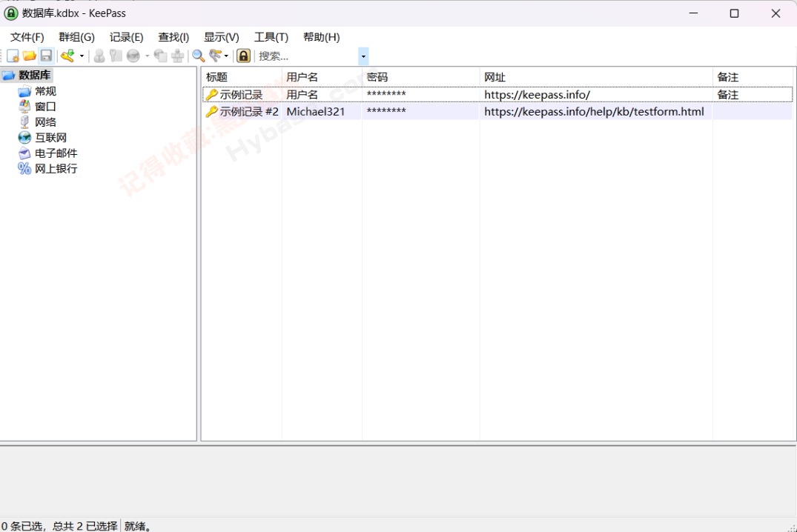Click the 窗口 group icon
Screen dimensions: 797x532
coord(24,106)
